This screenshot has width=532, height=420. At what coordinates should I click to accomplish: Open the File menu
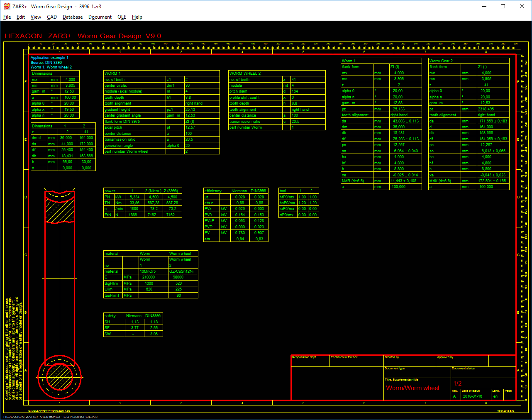(x=7, y=17)
